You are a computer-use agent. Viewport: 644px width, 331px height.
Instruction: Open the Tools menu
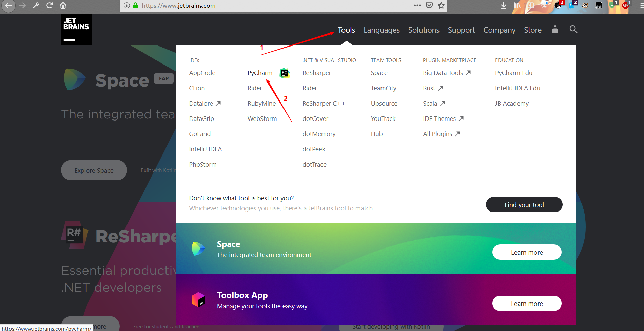[346, 30]
